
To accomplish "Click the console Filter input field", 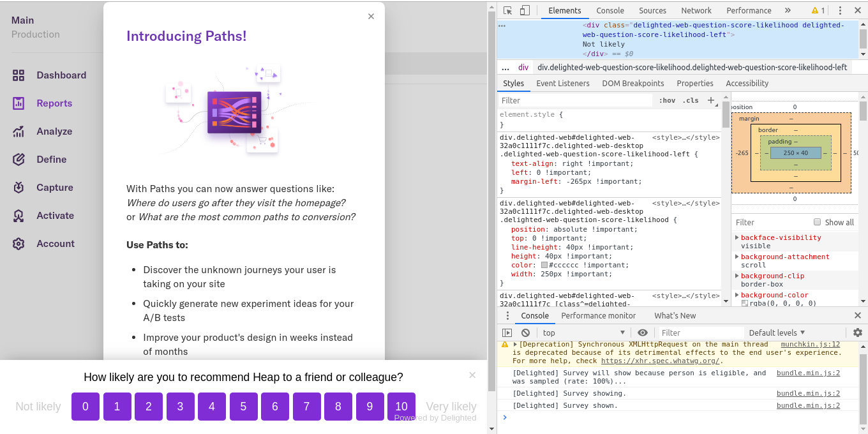I will (x=701, y=333).
